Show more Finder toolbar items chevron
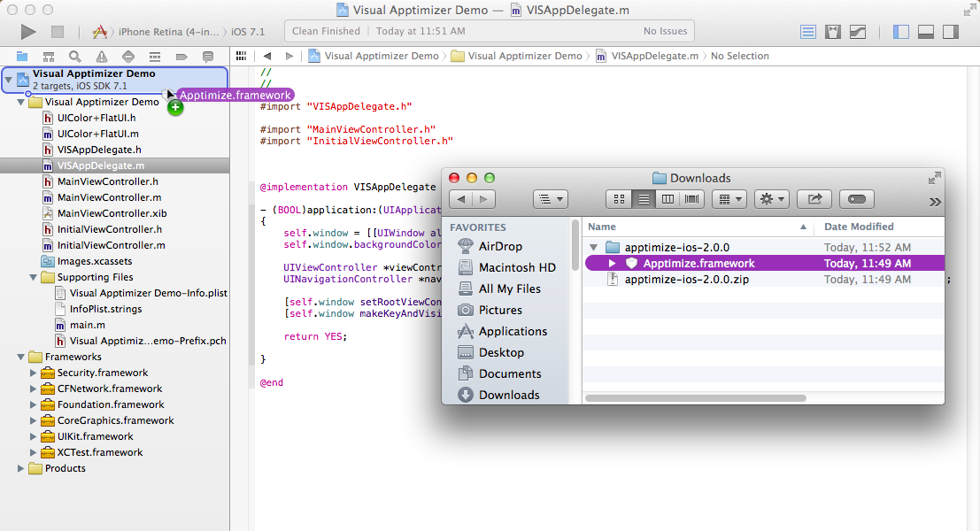The width and height of the screenshot is (980, 531). (935, 202)
